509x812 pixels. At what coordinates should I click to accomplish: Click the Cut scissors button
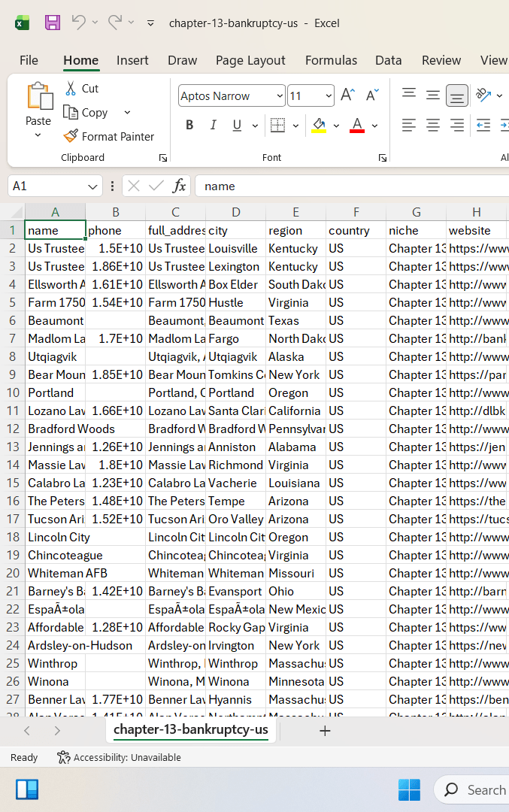[82, 89]
